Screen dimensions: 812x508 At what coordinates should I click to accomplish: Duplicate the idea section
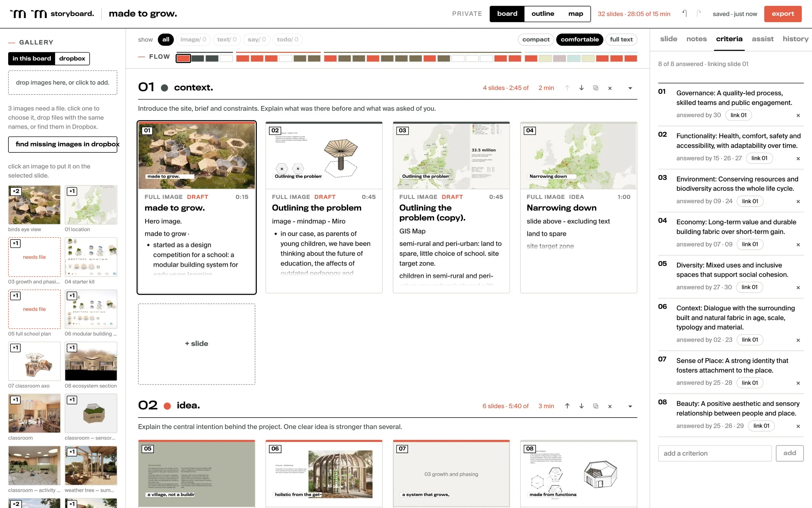[x=595, y=406]
